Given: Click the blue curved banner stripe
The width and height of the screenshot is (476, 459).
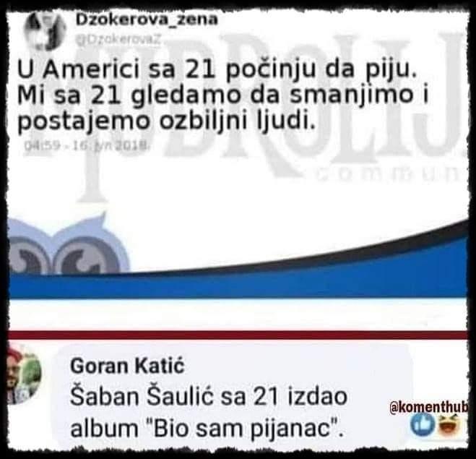Looking at the screenshot, I should (238, 281).
